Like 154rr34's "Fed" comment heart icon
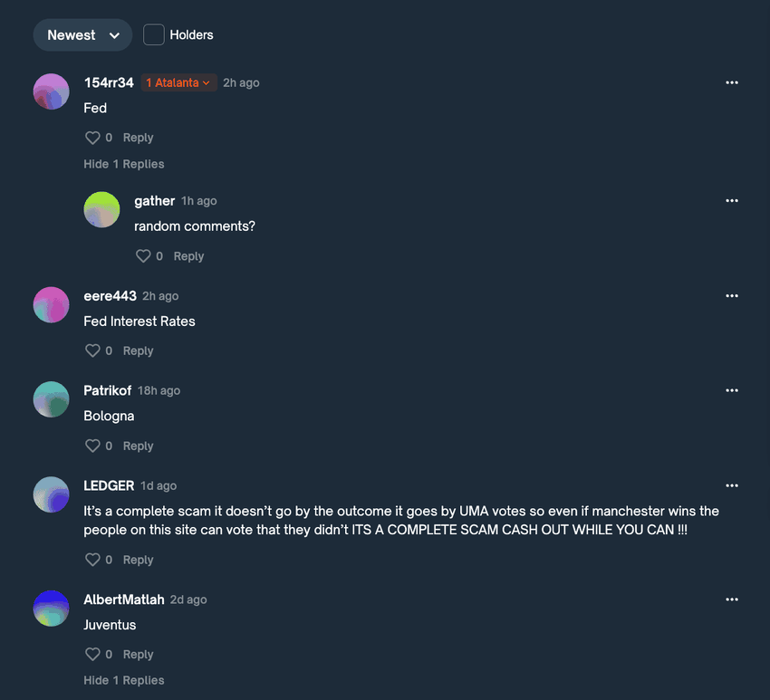The height and width of the screenshot is (700, 770). tap(92, 138)
